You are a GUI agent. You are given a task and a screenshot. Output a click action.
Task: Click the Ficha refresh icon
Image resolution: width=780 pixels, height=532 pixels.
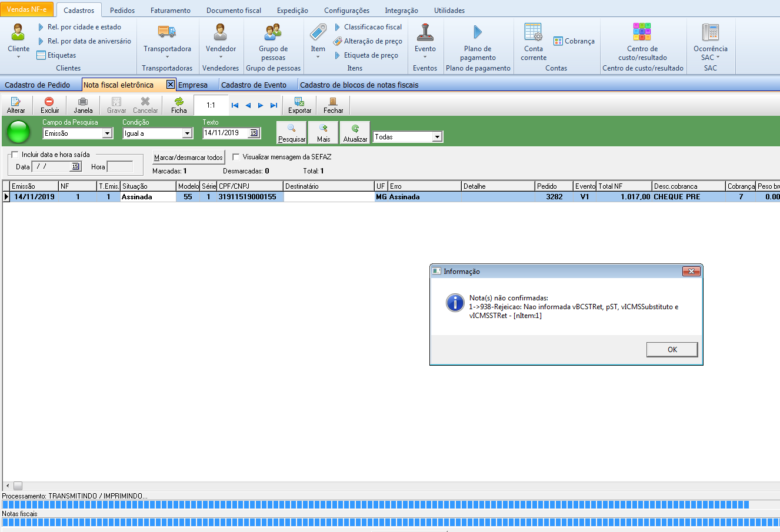(x=179, y=102)
